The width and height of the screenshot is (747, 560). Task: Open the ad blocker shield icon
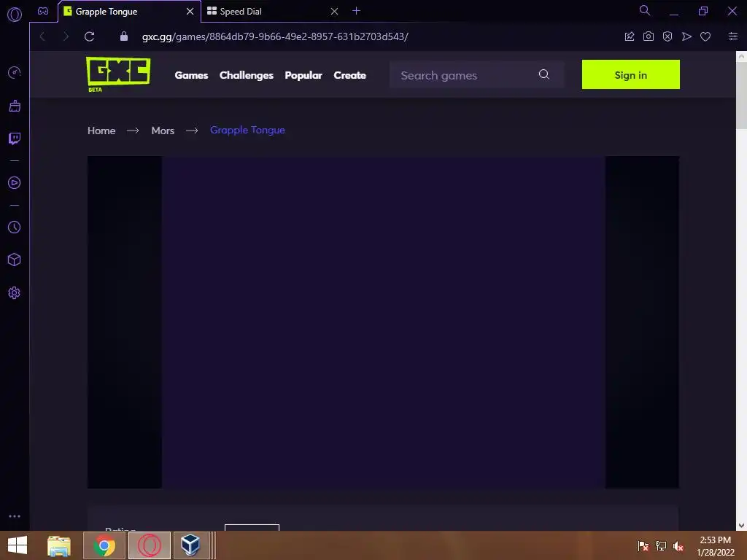tap(667, 36)
